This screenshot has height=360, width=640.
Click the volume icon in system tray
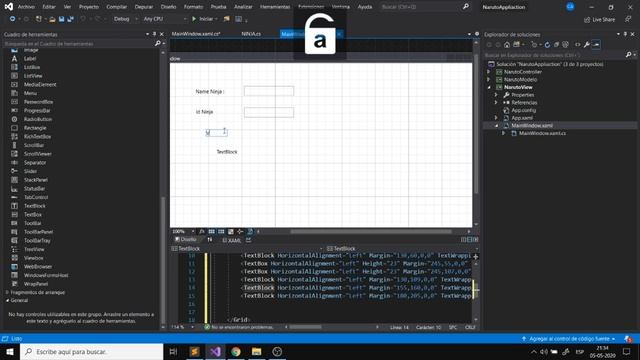(544, 351)
